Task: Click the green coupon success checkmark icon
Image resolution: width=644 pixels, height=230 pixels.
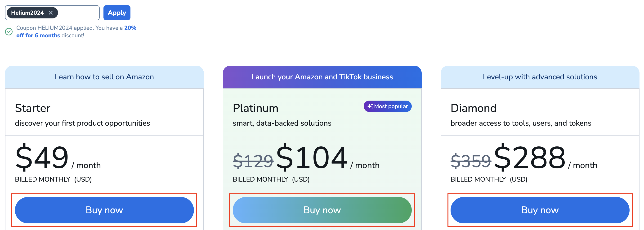Action: (9, 32)
